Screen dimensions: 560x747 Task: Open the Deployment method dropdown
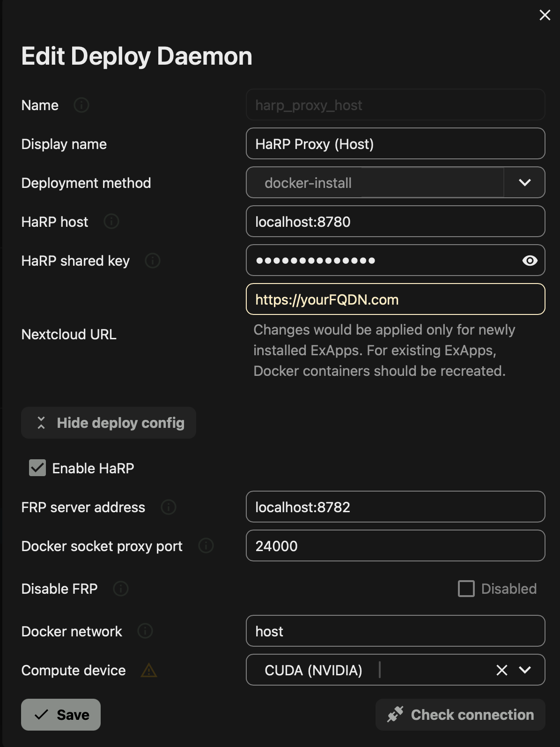(524, 183)
